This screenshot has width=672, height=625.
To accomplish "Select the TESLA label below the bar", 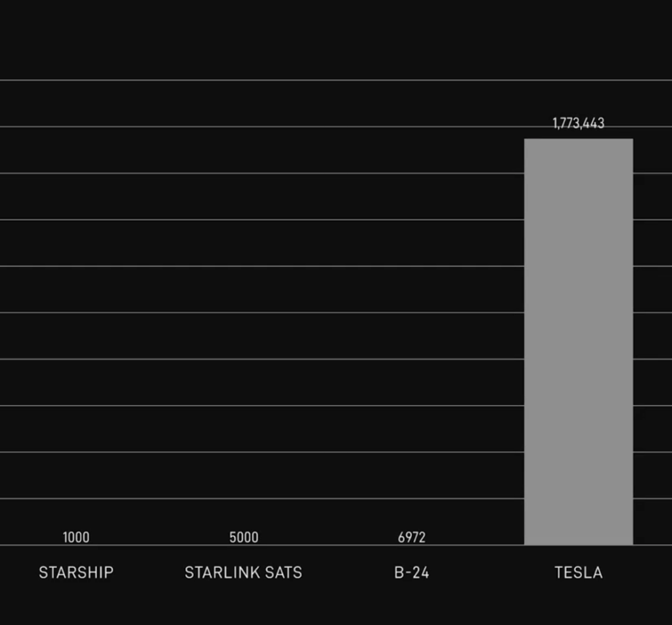I will [x=578, y=572].
